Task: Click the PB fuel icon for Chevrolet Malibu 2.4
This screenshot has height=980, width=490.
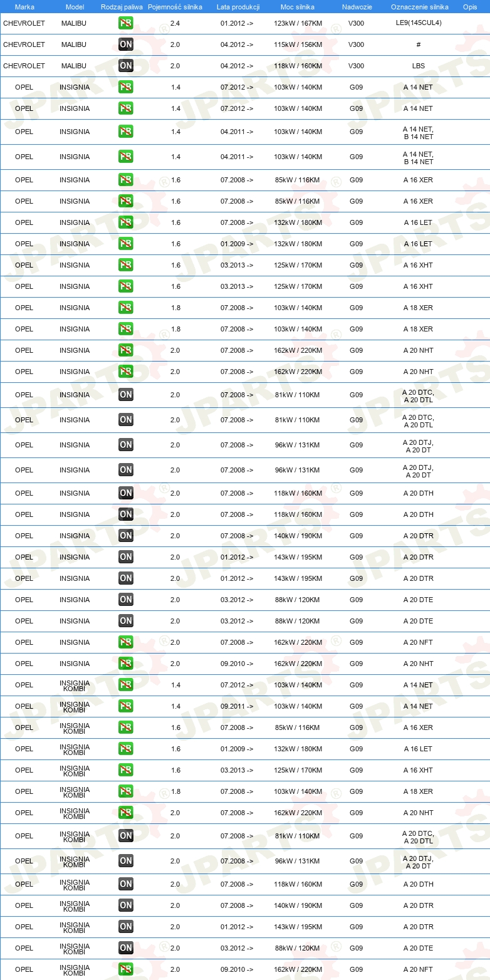Action: pos(126,23)
